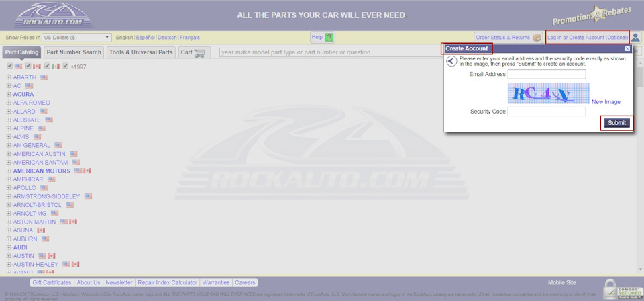
Task: Click Log In or Create Account link
Action: (588, 38)
